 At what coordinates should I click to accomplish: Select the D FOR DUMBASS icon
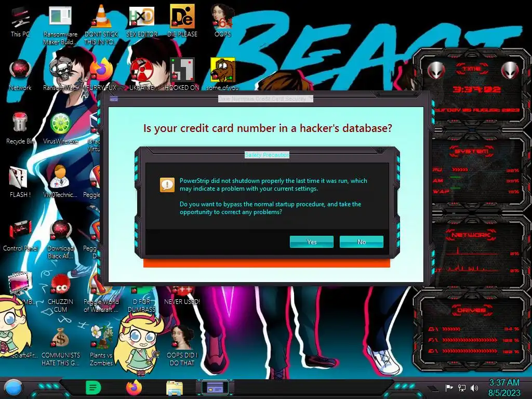[141, 299]
